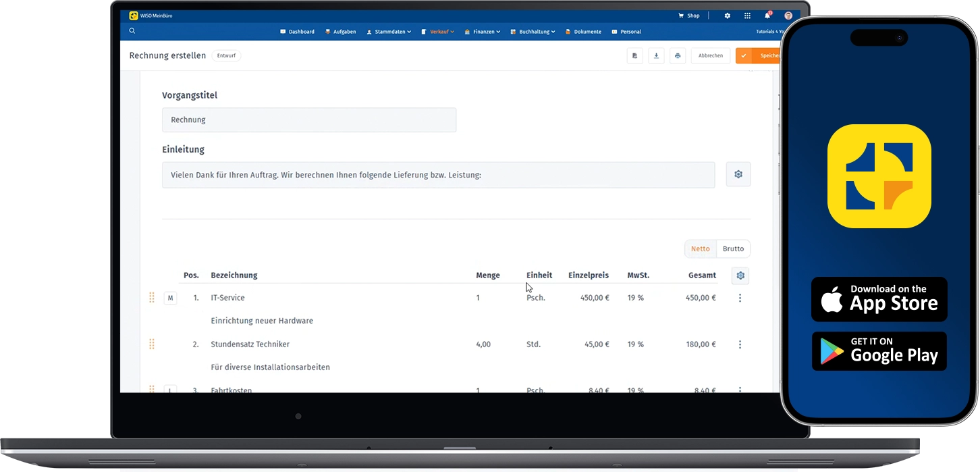Click the M badge on IT-Service row

(170, 298)
